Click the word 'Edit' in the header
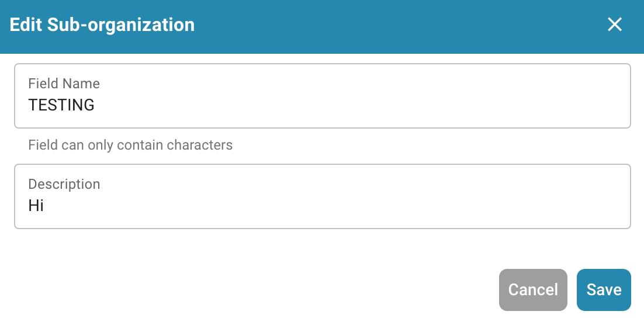644x318 pixels. click(26, 25)
